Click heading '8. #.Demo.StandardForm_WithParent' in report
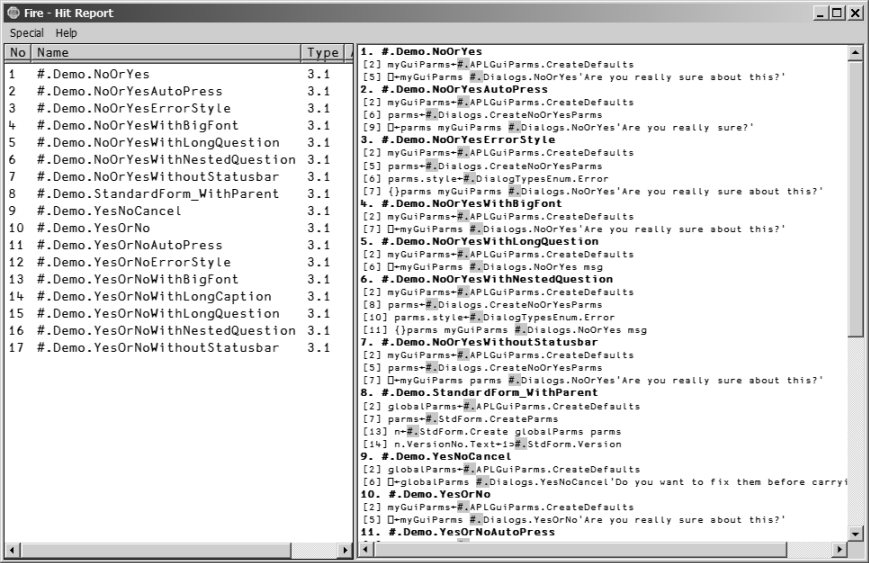This screenshot has height=563, width=869. pos(479,392)
